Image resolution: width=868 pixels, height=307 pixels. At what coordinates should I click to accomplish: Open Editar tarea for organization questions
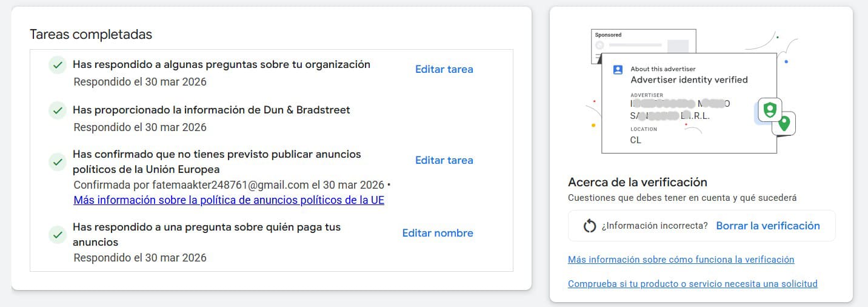point(444,69)
